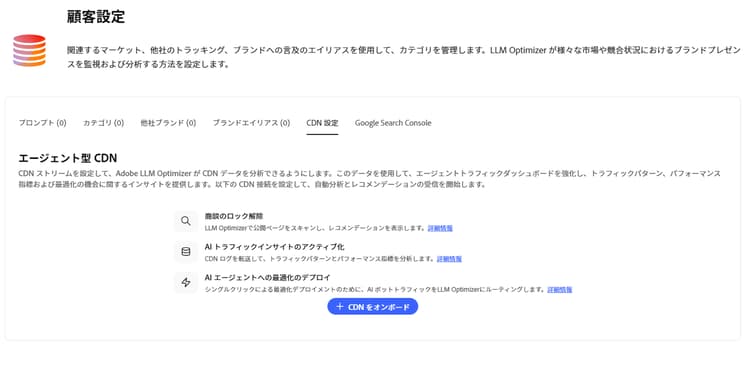Open 詳細情報 link for 機能のロック解除
Screen dimensions: 750x382
440,228
